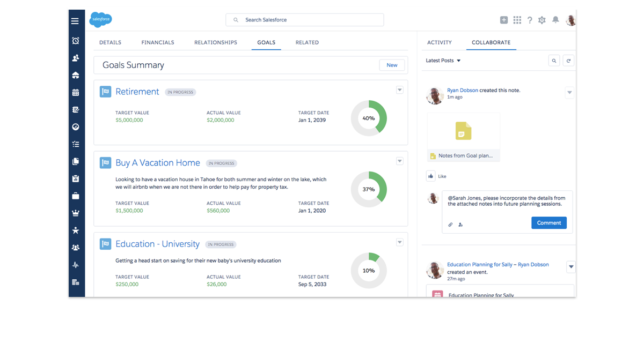Click the Retirement 40% progress ring
This screenshot has width=644, height=343.
coord(369,118)
